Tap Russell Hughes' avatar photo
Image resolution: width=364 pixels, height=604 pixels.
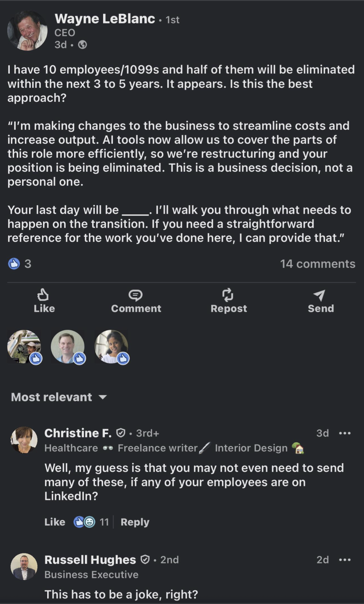point(24,566)
